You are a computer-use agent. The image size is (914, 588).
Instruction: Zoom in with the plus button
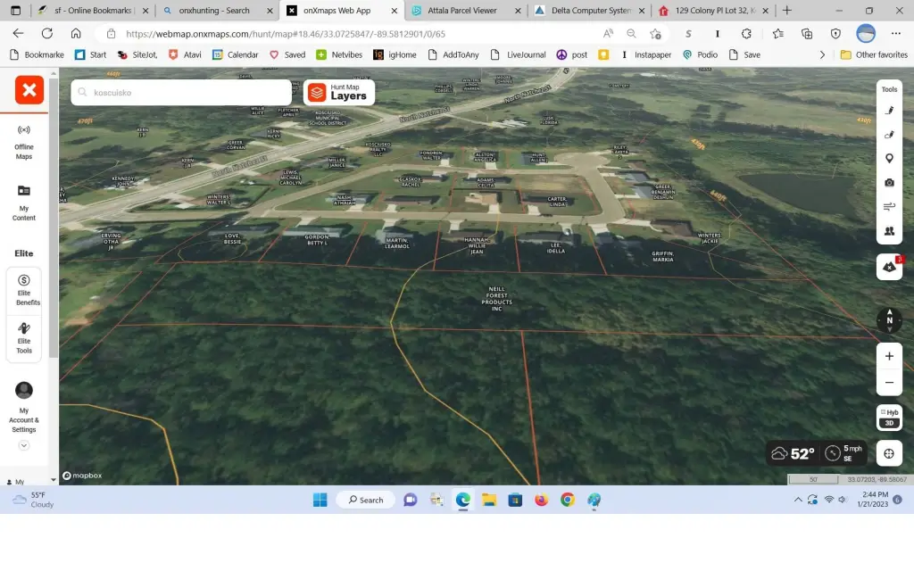pyautogui.click(x=889, y=356)
